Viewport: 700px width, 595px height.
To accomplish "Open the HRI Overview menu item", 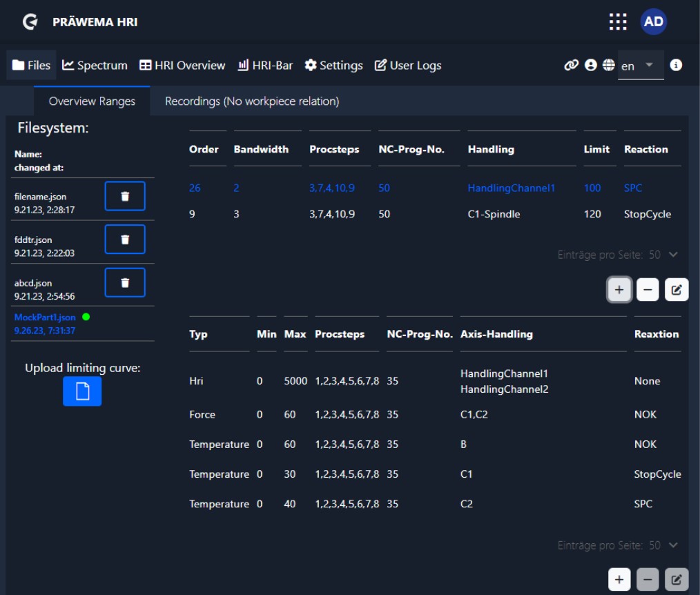I will pyautogui.click(x=182, y=66).
